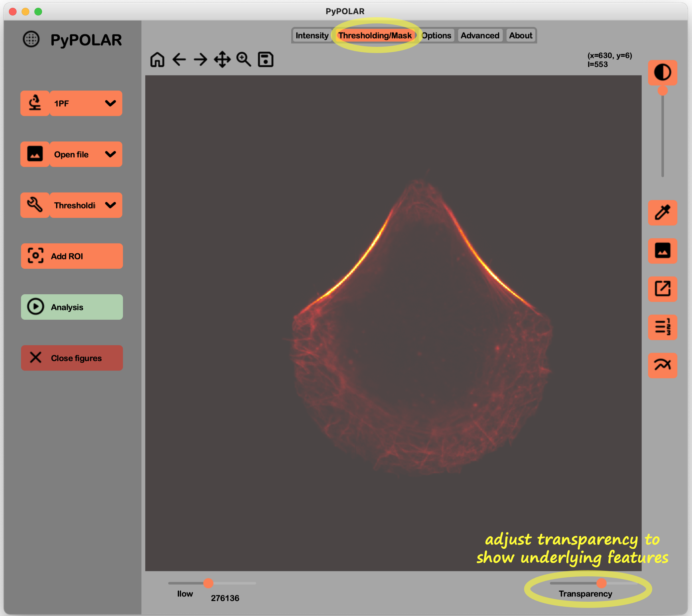Click the Ilow threshold slider handle
The image size is (692, 616).
pyautogui.click(x=208, y=583)
